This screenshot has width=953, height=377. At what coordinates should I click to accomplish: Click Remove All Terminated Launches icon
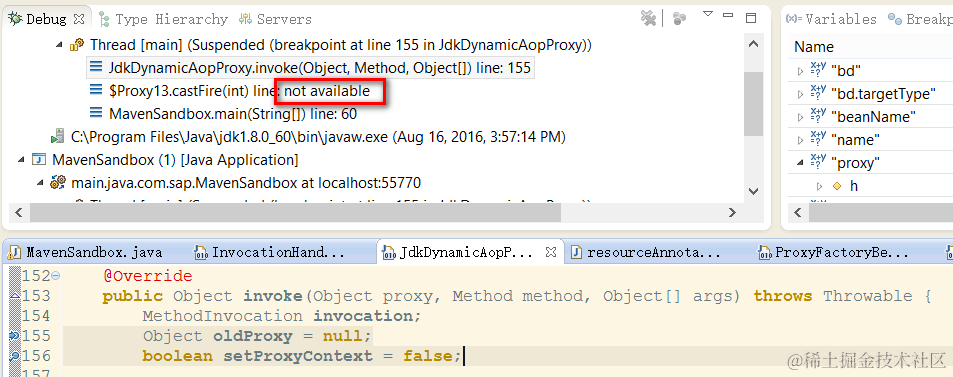[x=649, y=19]
